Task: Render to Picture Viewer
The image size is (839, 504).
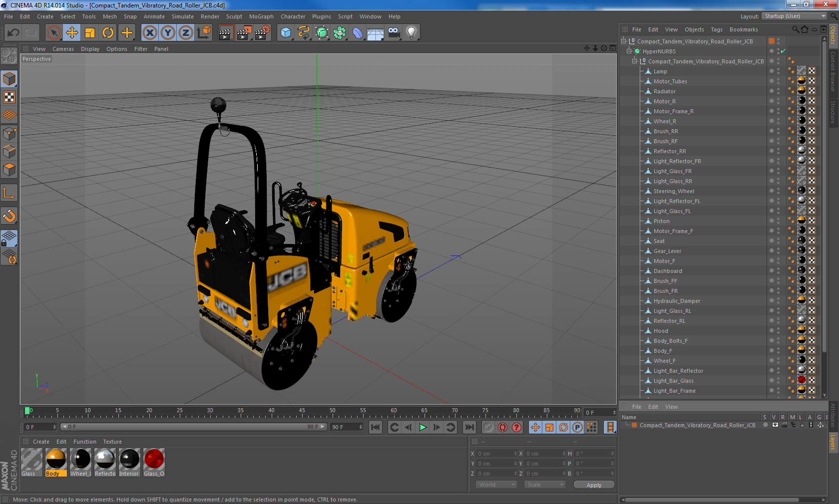Action: [244, 33]
